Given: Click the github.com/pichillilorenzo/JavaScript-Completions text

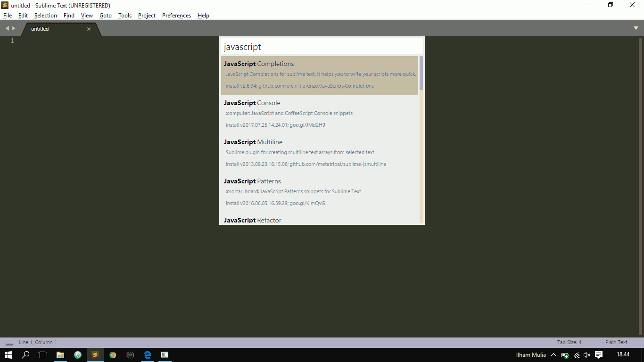Looking at the screenshot, I should pyautogui.click(x=316, y=86).
